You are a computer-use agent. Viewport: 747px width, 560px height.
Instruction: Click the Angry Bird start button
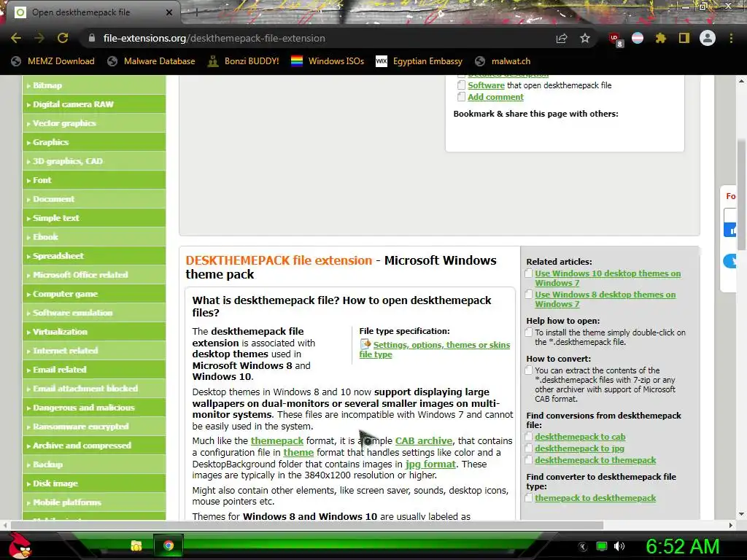[20, 545]
